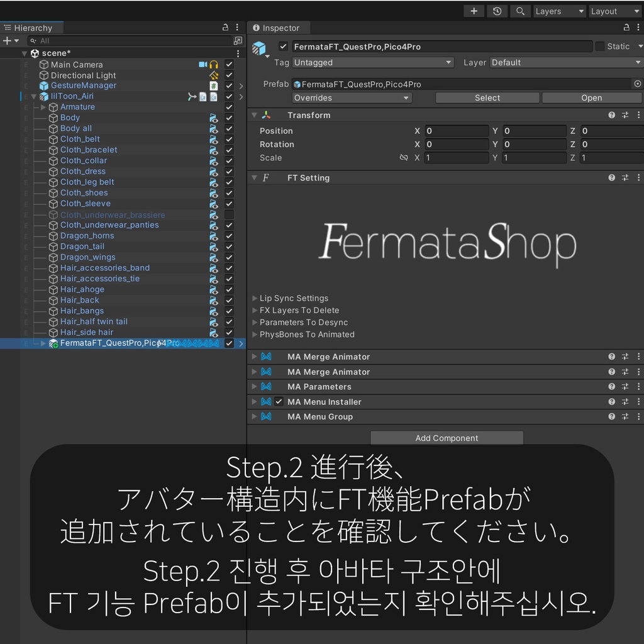Click the version history icon in the toolbar
The width and height of the screenshot is (644, 644).
(x=497, y=11)
